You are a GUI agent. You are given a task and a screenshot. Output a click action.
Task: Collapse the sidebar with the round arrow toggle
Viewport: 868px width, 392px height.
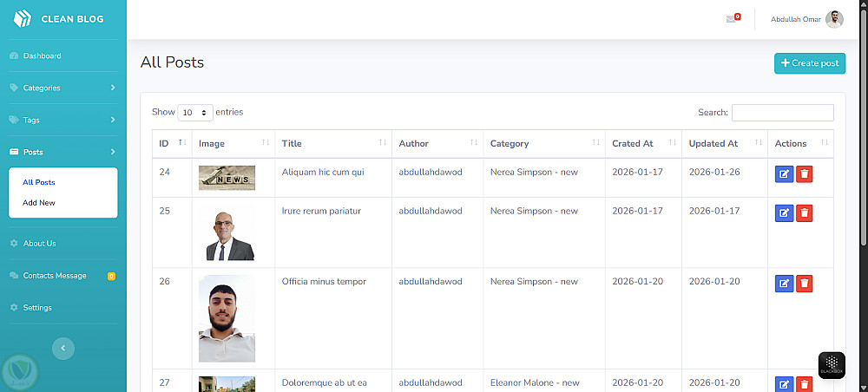pos(62,348)
